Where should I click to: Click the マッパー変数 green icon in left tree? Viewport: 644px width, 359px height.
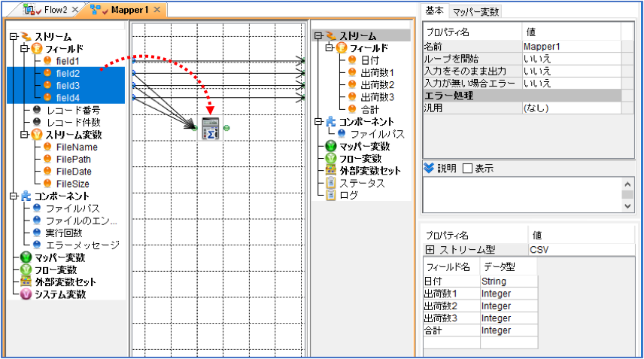pyautogui.click(x=26, y=257)
